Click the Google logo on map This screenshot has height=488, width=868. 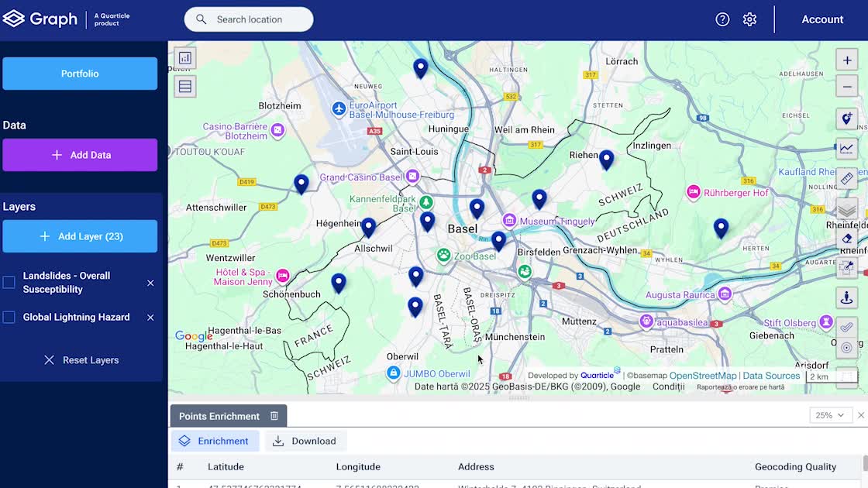click(194, 336)
